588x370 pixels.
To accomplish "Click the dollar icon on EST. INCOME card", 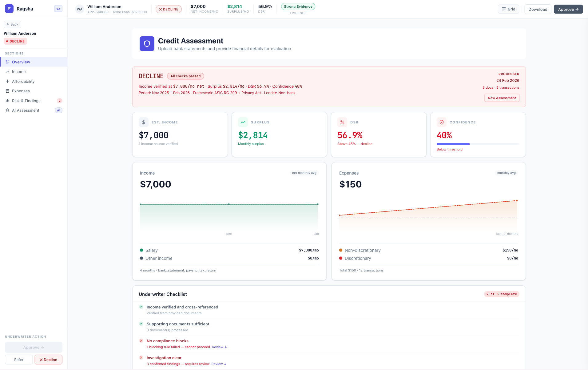I will (143, 122).
